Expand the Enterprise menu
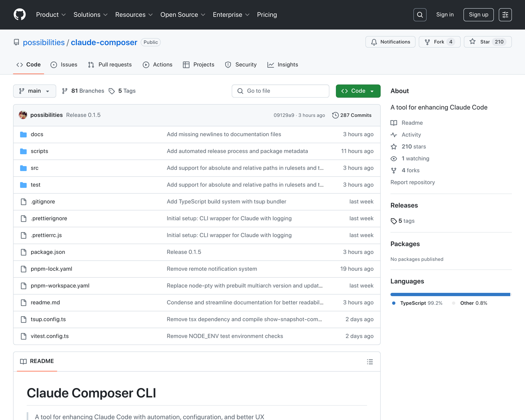 coord(231,15)
